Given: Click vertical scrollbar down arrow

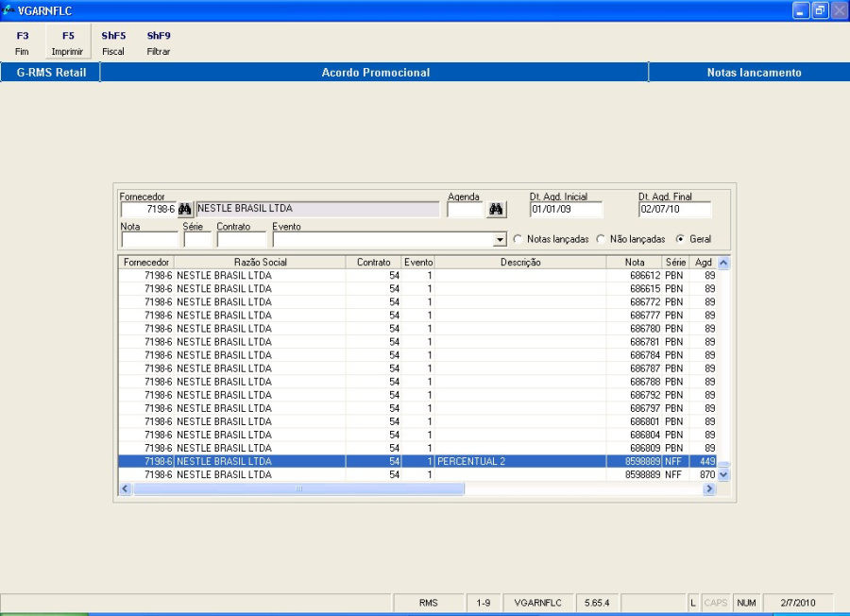Looking at the screenshot, I should point(723,474).
